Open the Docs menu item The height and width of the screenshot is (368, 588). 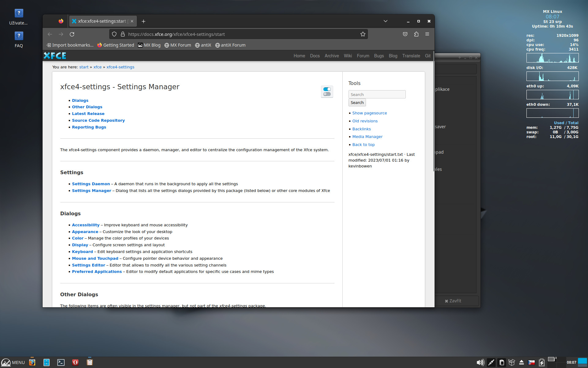pyautogui.click(x=315, y=56)
